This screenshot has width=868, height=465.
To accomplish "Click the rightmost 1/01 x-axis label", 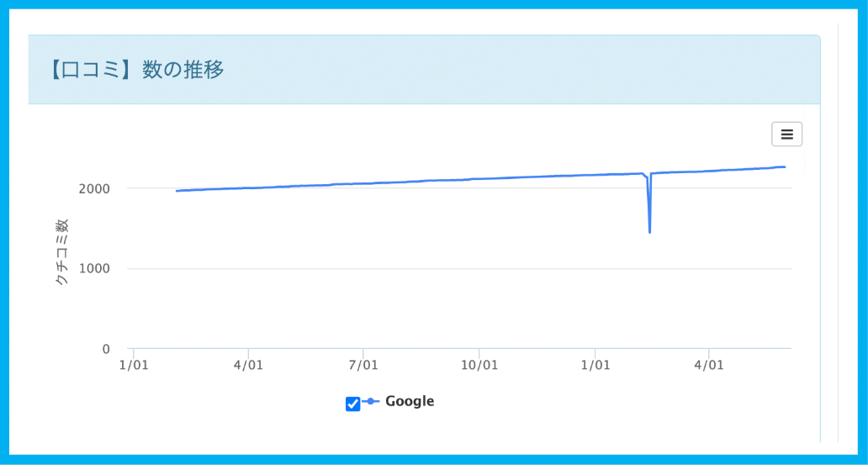I will point(595,366).
